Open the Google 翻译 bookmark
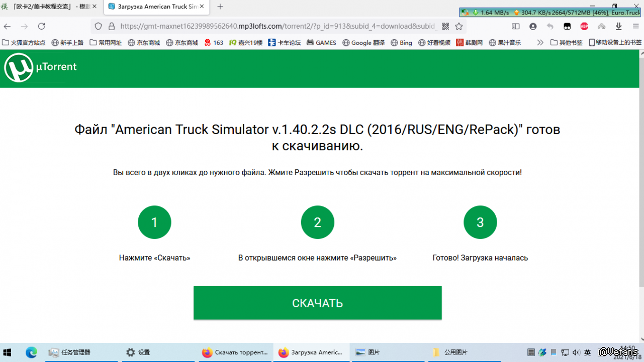The height and width of the screenshot is (362, 644). pos(363,43)
